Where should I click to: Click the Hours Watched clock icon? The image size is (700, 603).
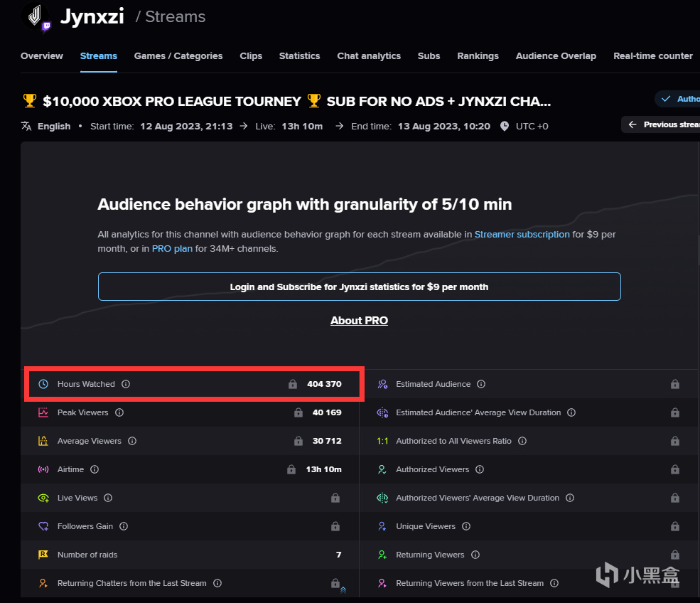[x=43, y=384]
